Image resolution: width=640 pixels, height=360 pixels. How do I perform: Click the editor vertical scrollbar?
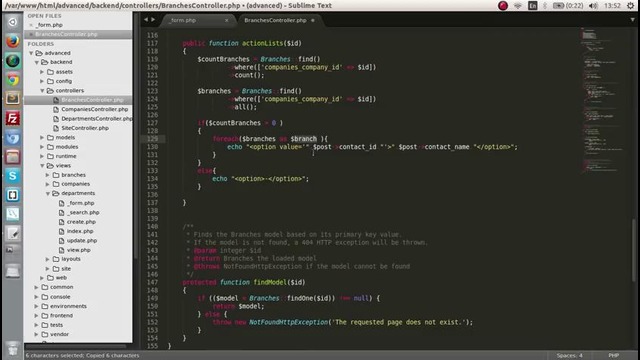pyautogui.click(x=634, y=250)
